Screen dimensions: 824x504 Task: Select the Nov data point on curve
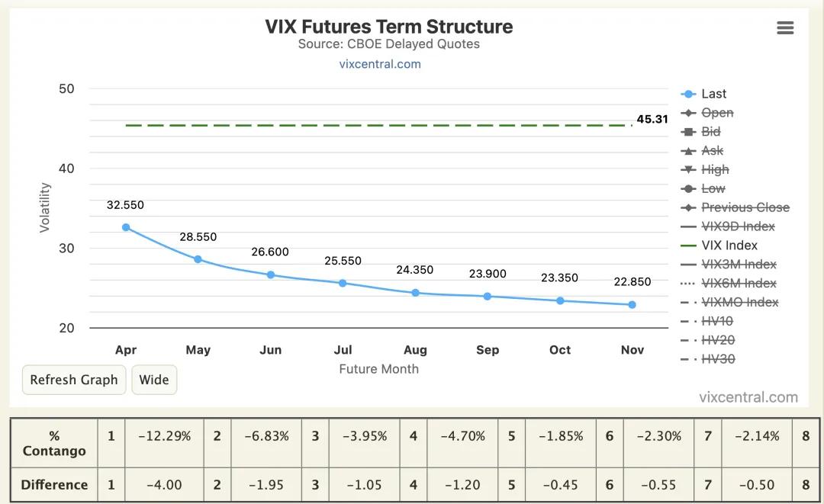(x=632, y=305)
